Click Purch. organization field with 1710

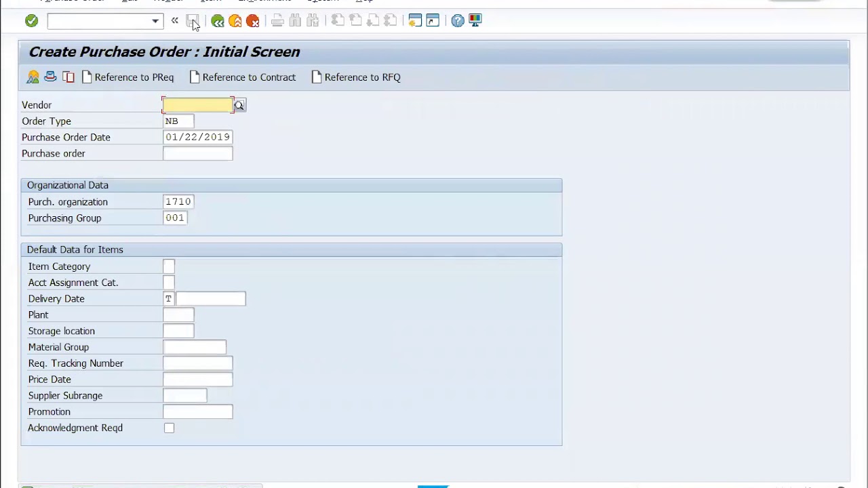tap(178, 202)
